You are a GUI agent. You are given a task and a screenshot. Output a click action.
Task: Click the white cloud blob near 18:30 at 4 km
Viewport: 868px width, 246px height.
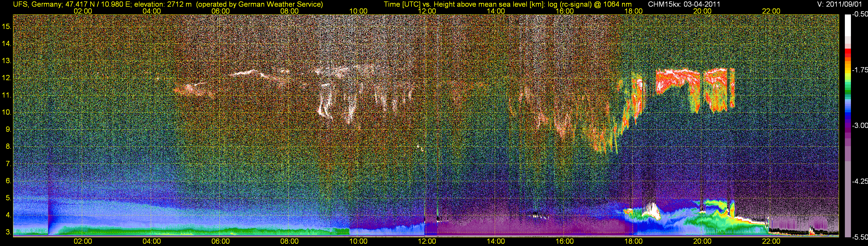(651, 212)
